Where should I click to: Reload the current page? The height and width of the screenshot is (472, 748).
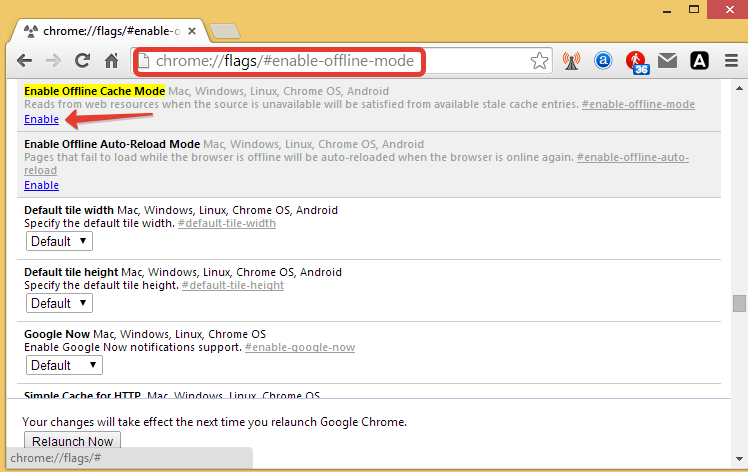pos(83,61)
